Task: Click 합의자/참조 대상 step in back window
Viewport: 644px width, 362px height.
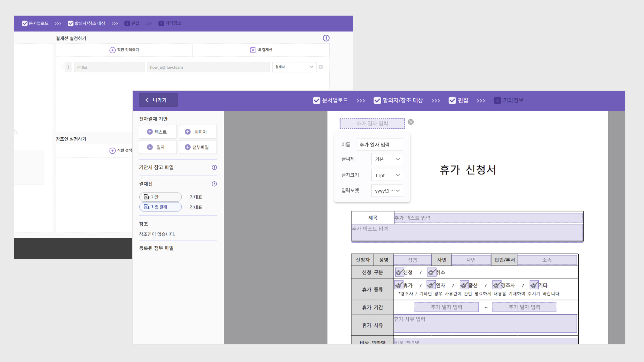Action: [x=86, y=23]
